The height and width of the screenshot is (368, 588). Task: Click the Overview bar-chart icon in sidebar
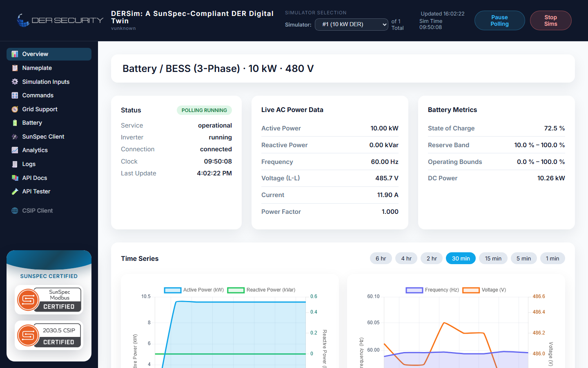(15, 54)
